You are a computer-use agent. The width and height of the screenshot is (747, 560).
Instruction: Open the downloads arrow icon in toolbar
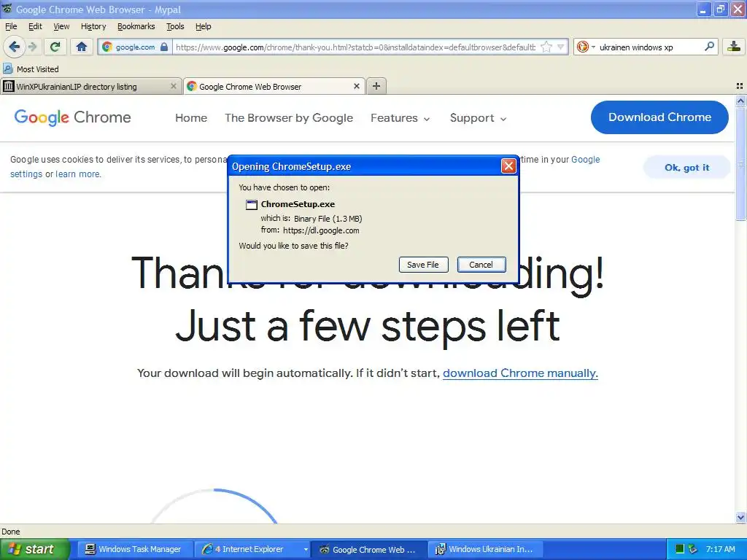(734, 47)
